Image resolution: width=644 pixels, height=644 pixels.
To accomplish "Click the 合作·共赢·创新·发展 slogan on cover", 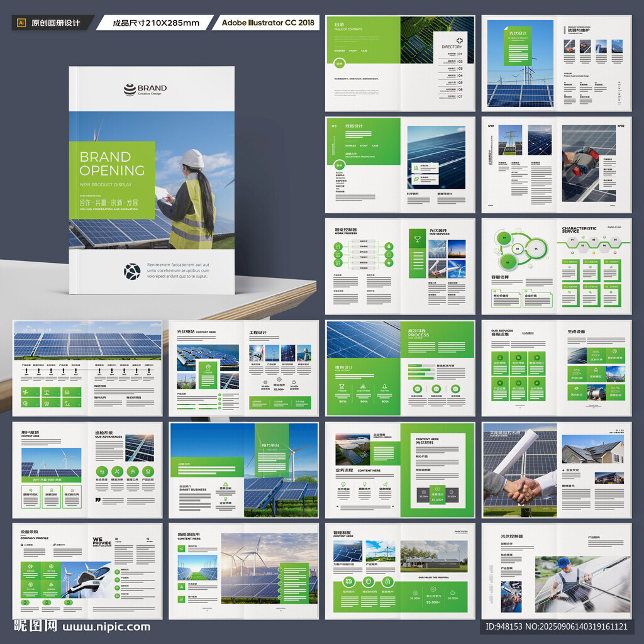I will 109,203.
